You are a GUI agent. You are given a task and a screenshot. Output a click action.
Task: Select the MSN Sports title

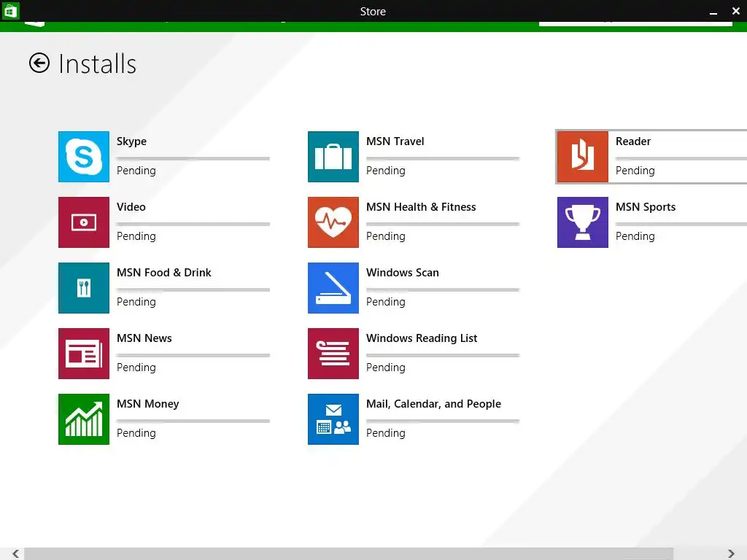[x=646, y=207]
